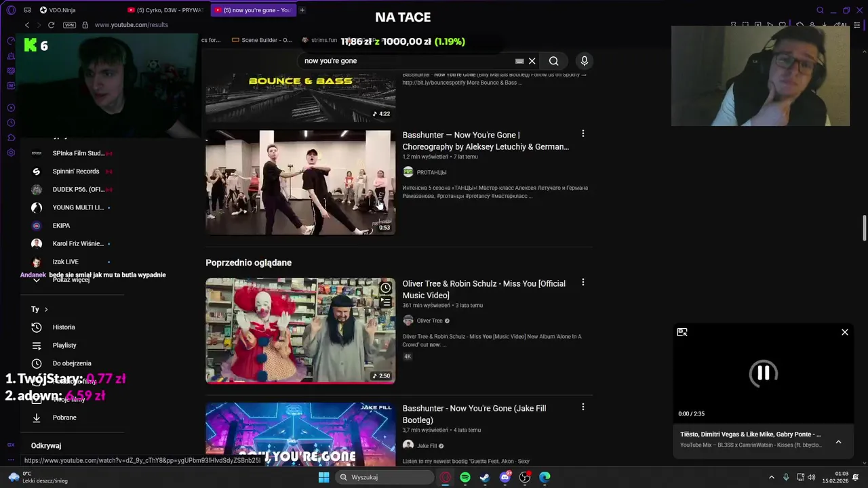Click the Windows taskbar Wyszukaj search box
The image size is (868, 488).
coord(384,477)
